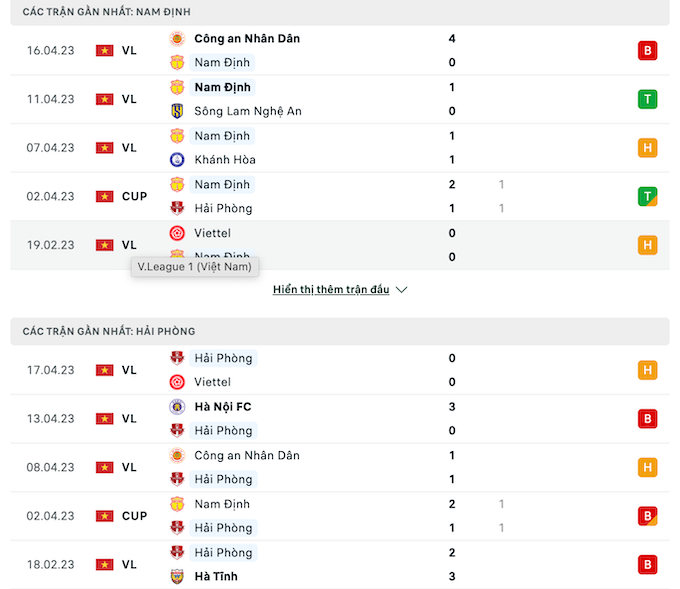Click orange H result badge for 07.04.23
This screenshot has height=589, width=680.
(647, 148)
